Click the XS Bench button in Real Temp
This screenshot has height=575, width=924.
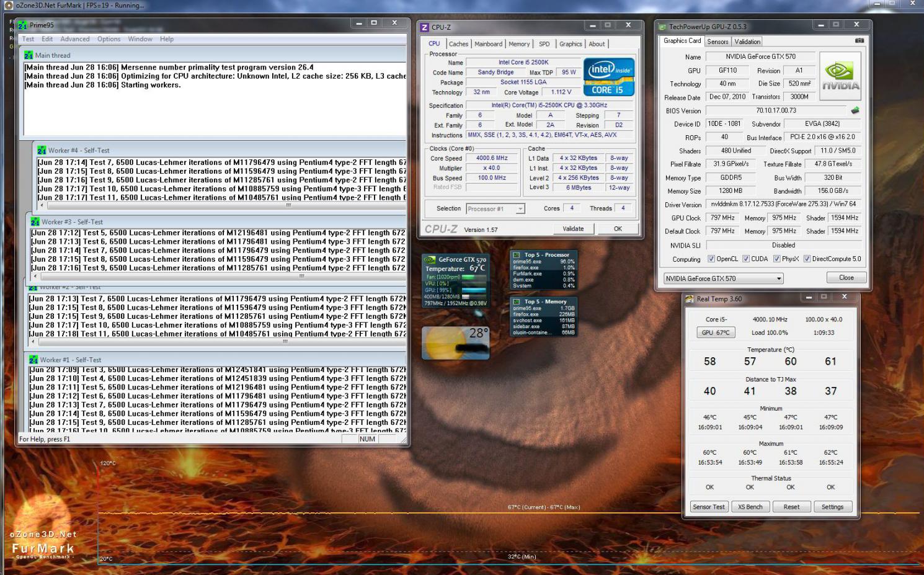(750, 507)
